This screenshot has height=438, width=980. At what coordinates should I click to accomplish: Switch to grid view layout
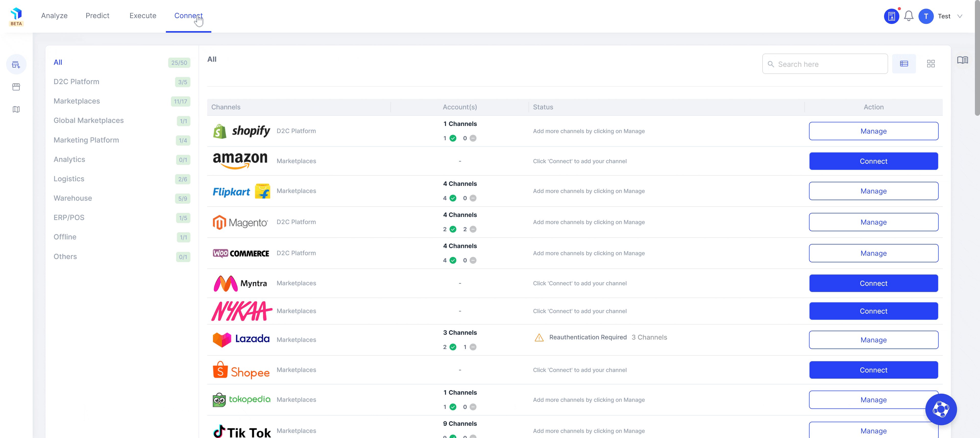point(930,63)
